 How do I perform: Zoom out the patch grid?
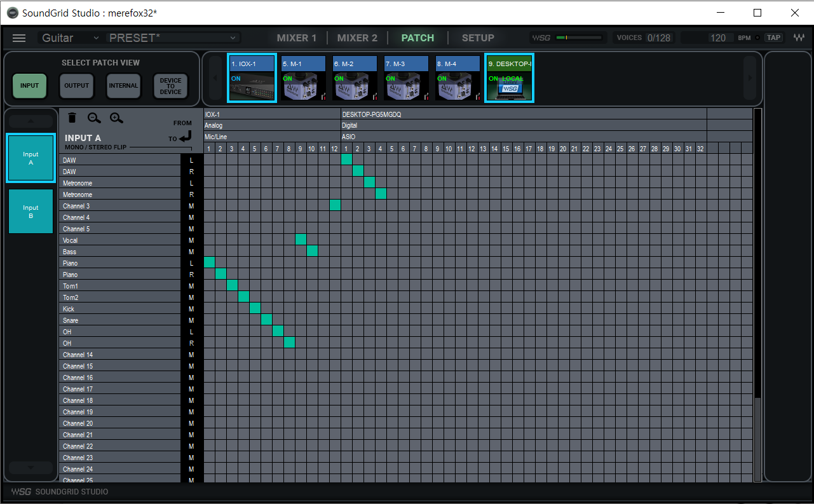pos(94,118)
